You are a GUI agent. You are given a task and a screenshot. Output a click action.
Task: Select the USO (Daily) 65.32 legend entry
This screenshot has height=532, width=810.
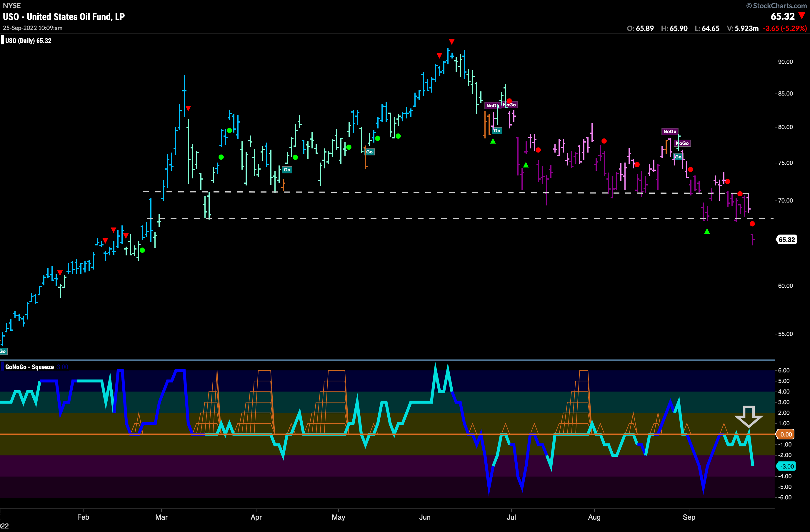pyautogui.click(x=28, y=41)
